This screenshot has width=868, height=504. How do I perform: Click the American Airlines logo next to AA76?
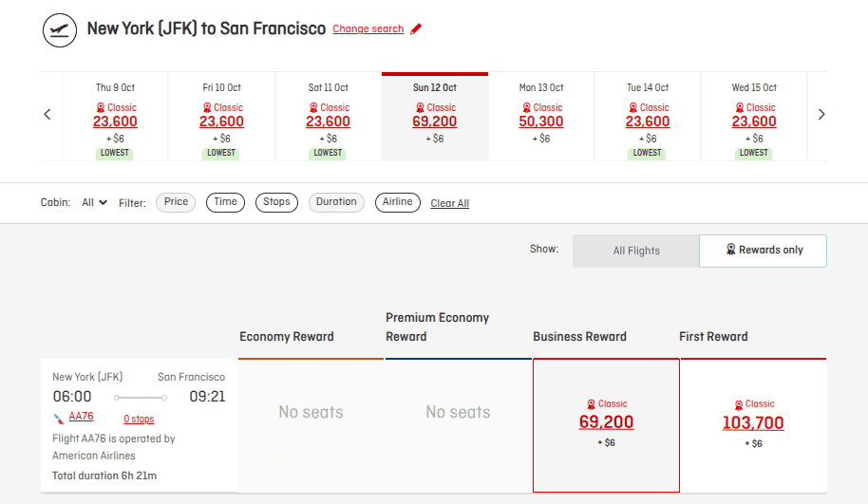pos(59,419)
